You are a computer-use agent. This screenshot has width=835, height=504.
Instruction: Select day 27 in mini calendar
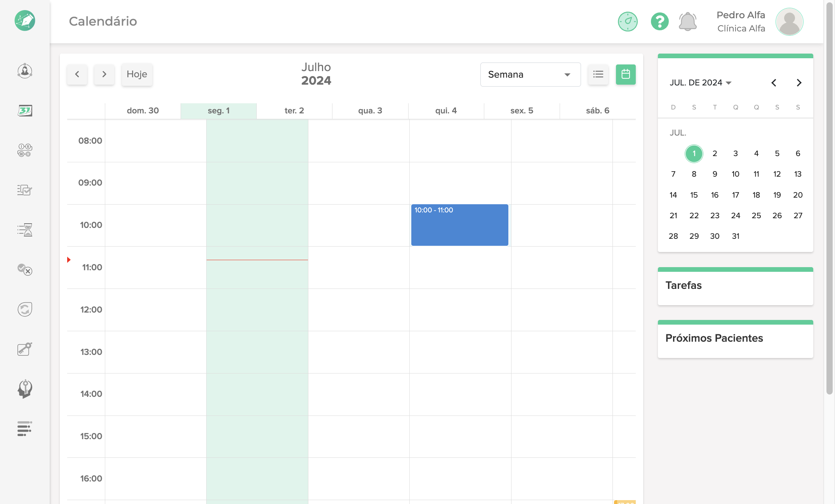click(x=798, y=216)
